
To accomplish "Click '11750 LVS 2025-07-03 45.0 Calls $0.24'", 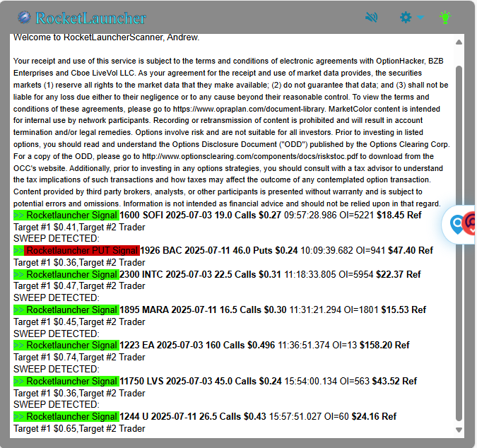I will (201, 381).
